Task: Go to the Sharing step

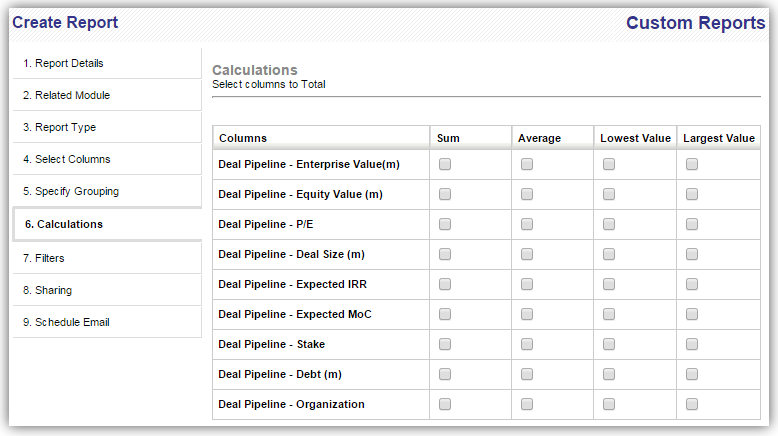Action: tap(47, 290)
